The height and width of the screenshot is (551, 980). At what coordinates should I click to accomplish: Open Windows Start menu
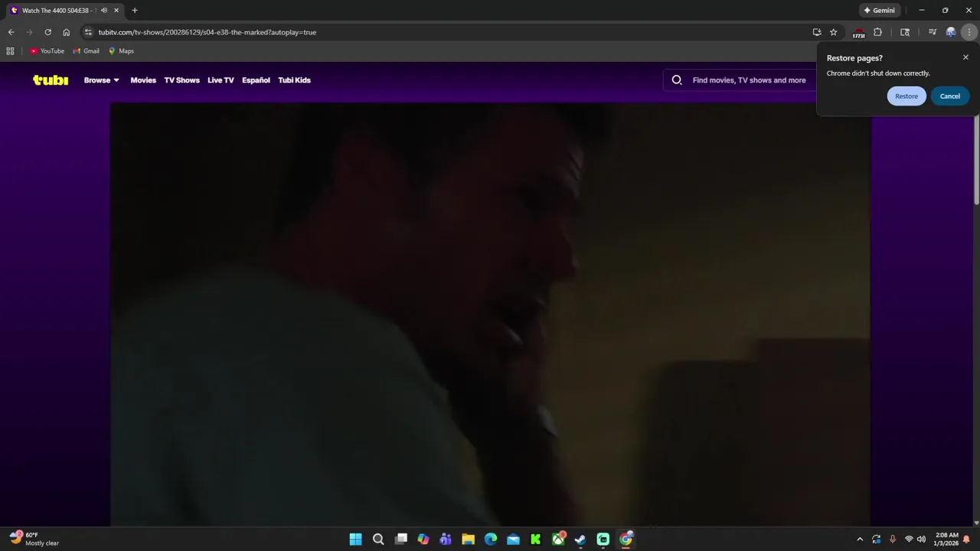click(355, 540)
